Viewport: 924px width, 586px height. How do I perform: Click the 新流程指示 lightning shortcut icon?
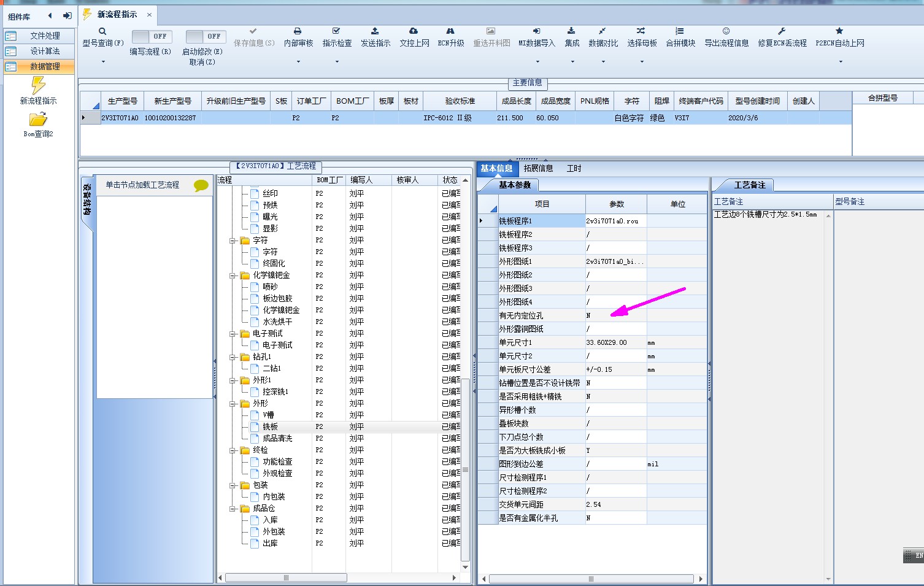39,85
